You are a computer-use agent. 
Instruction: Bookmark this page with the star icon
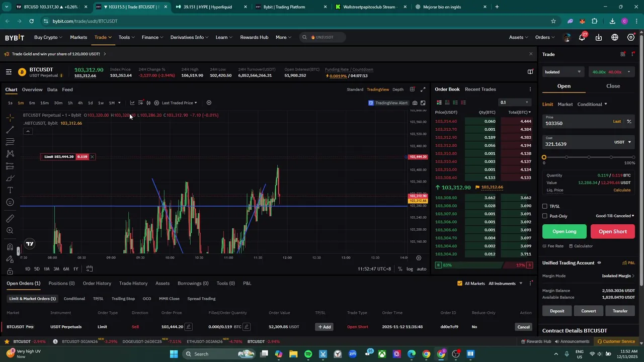[x=553, y=21]
